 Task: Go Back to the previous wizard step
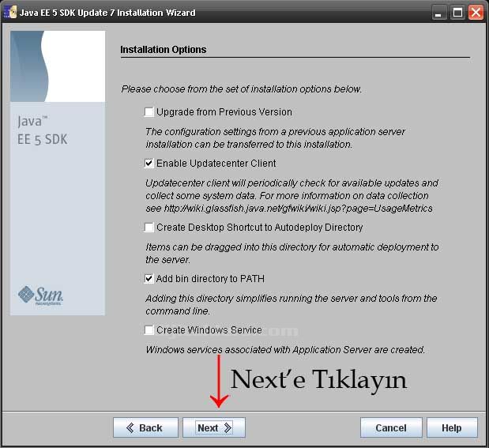tap(145, 427)
